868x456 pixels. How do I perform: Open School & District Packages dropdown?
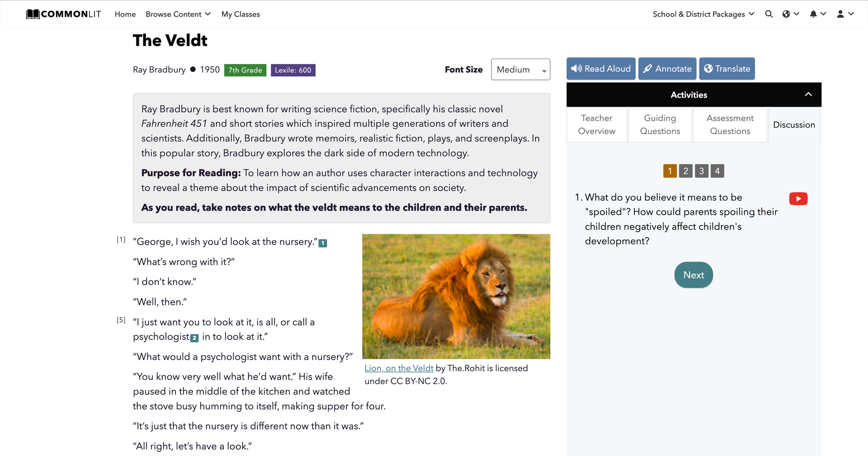click(704, 14)
